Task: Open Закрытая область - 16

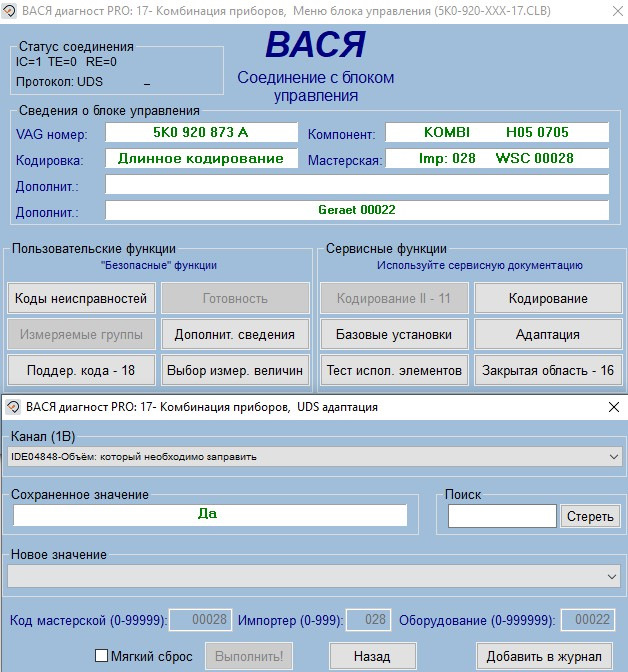Action: (x=548, y=370)
